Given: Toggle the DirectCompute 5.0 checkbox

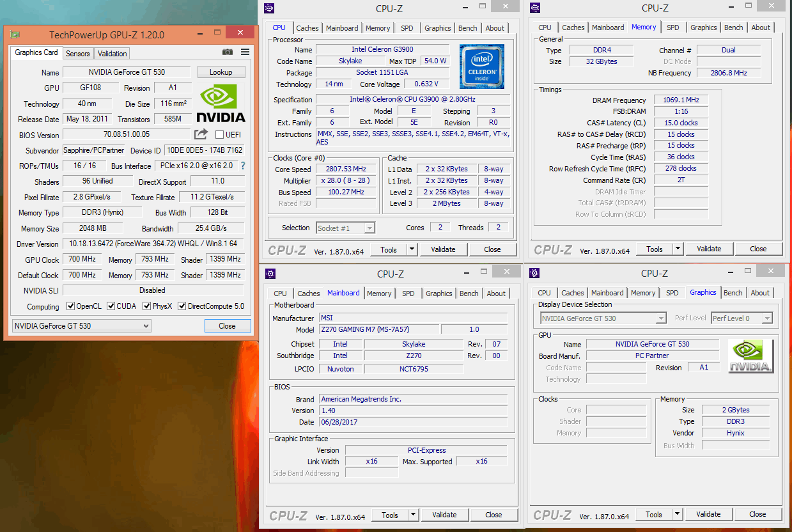Looking at the screenshot, I should tap(182, 306).
